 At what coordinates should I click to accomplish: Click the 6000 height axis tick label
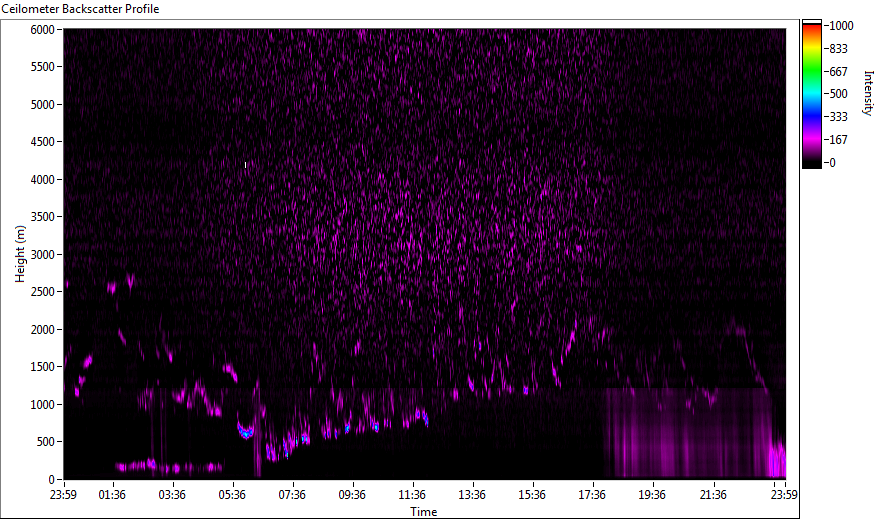[43, 30]
